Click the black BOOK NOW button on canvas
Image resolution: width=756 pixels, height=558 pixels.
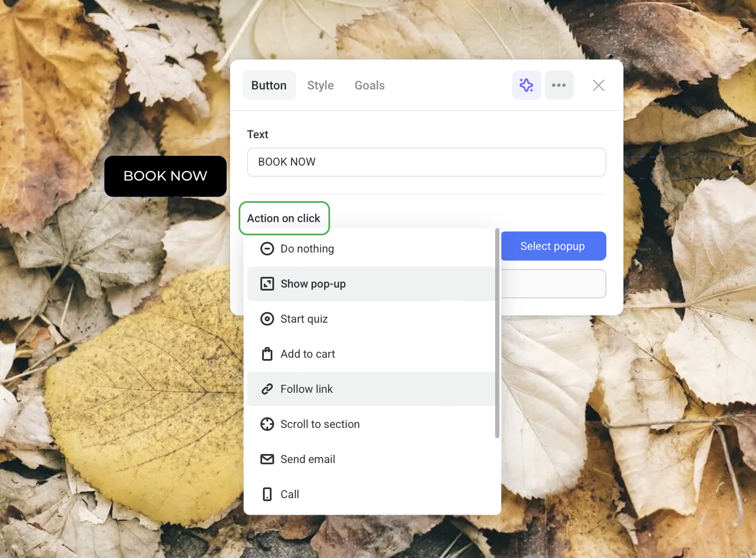(x=165, y=176)
